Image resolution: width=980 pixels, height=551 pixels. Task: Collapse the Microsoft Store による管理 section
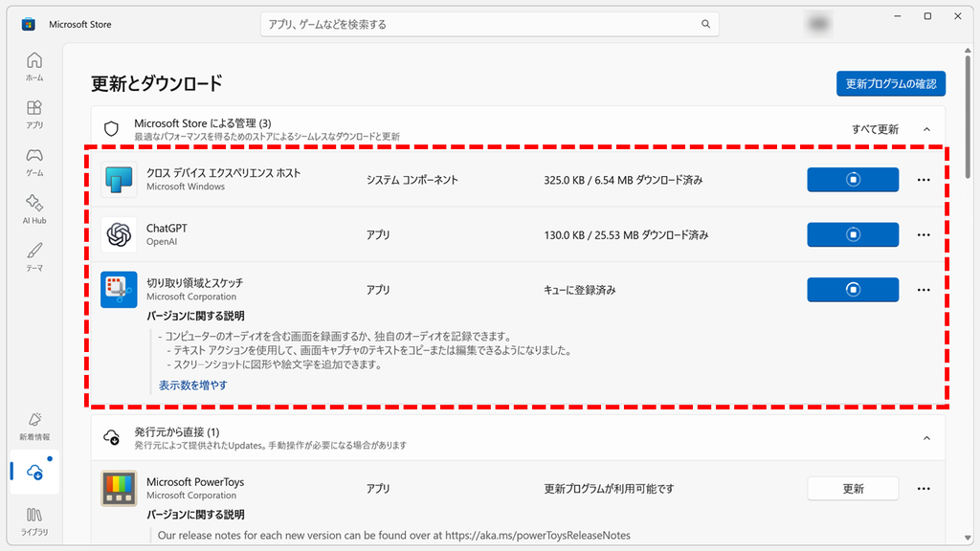click(x=926, y=129)
